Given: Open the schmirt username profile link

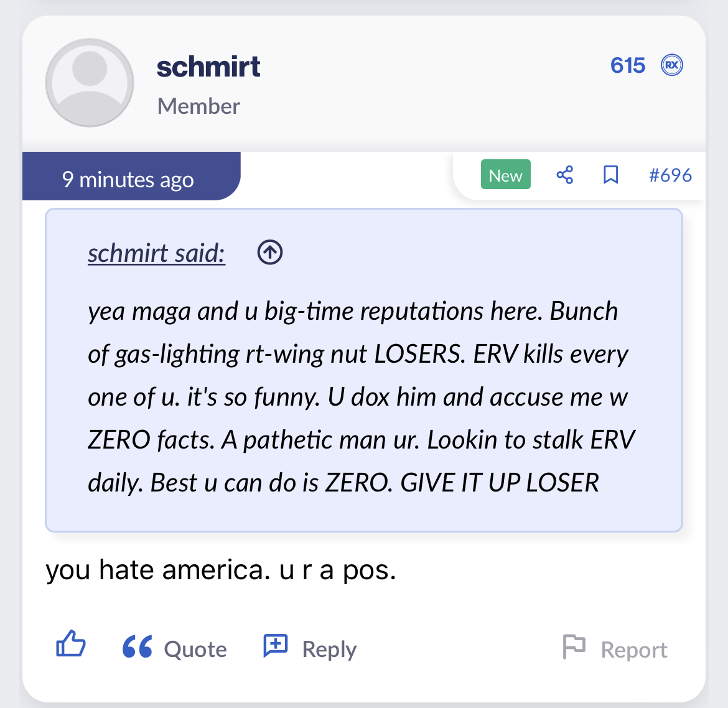Looking at the screenshot, I should click(208, 67).
